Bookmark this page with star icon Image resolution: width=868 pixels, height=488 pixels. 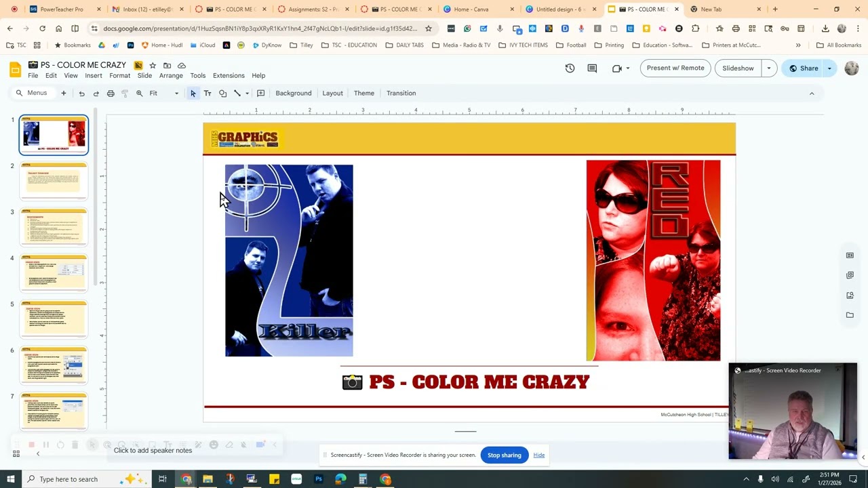pos(429,28)
